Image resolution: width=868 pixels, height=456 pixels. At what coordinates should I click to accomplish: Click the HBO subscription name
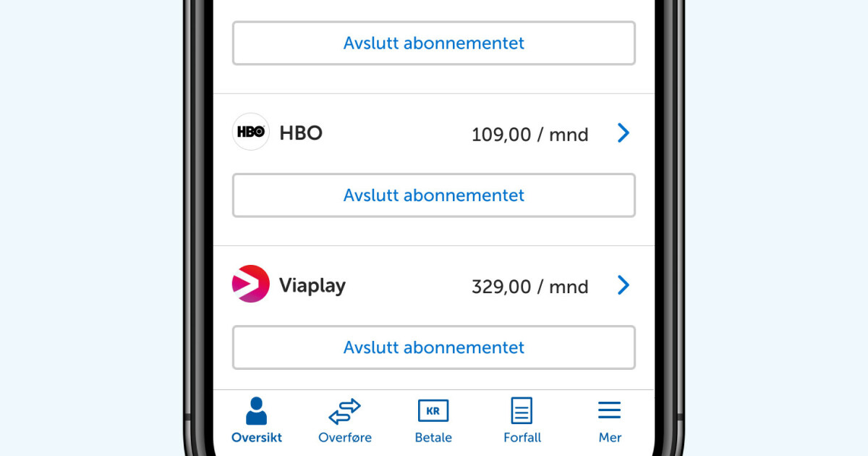click(301, 133)
